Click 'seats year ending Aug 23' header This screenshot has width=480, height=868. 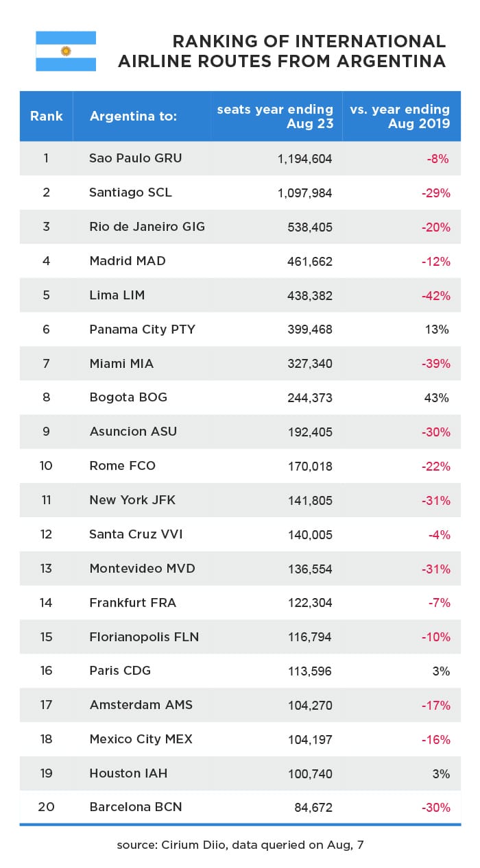275,116
